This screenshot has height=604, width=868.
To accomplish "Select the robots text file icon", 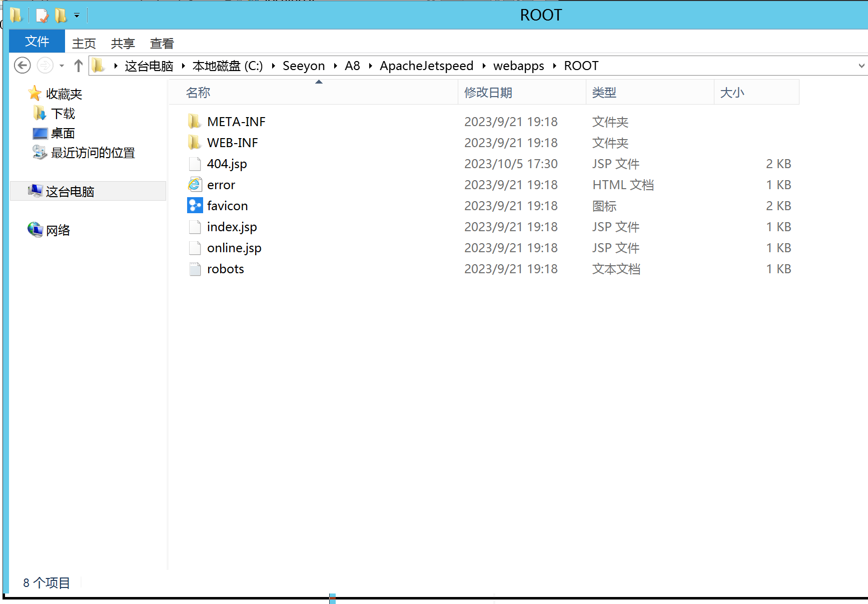I will point(195,269).
